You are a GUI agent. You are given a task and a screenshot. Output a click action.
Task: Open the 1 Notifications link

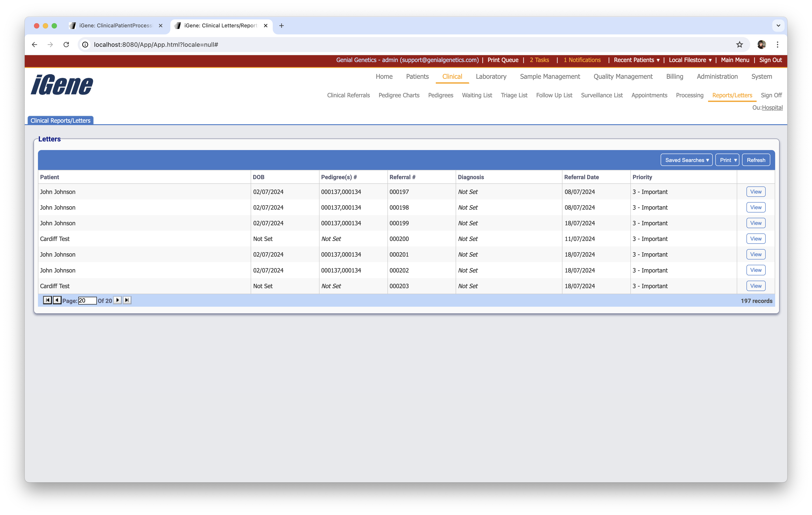(x=582, y=60)
